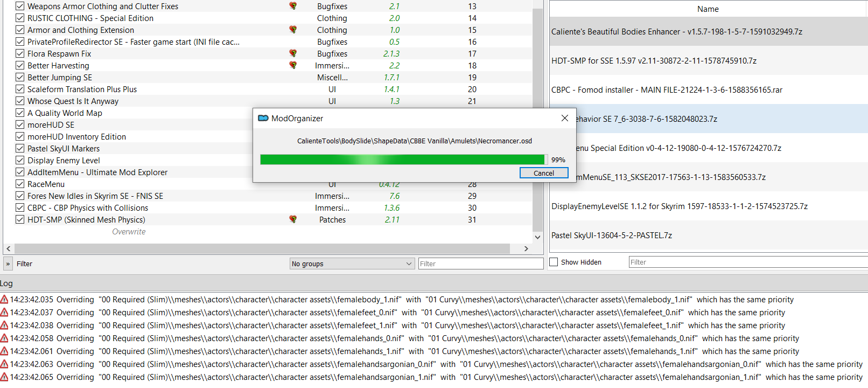Image resolution: width=868 pixels, height=388 pixels.
Task: Disable Fores New Idles FNIS SE mod
Action: (x=20, y=196)
